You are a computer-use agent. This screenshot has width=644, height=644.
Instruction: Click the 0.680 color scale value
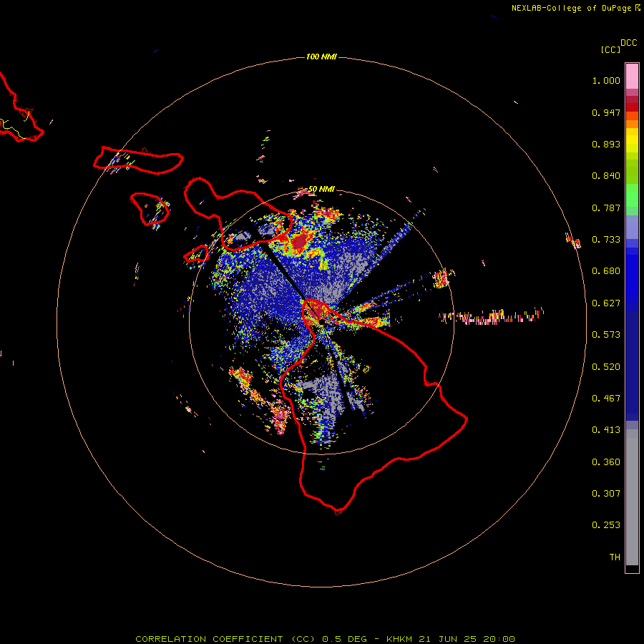(606, 271)
